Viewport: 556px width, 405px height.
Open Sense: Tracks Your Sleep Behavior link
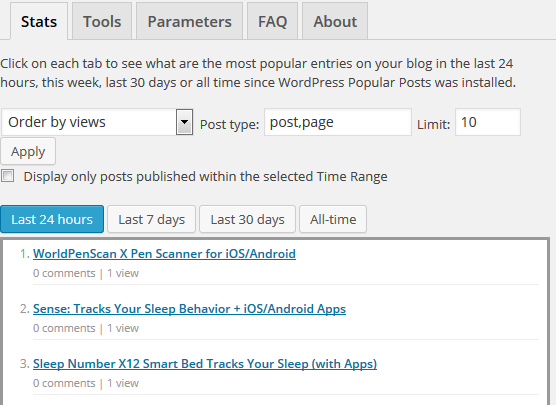point(189,309)
